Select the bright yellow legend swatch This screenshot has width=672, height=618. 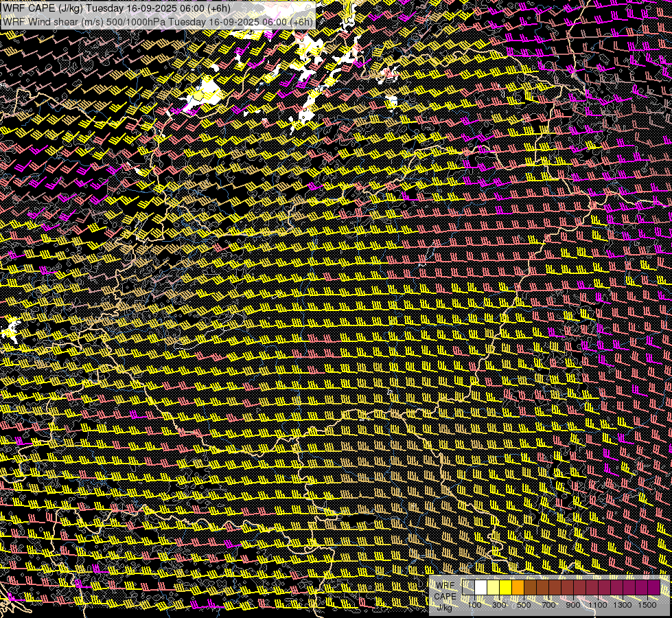click(x=506, y=587)
